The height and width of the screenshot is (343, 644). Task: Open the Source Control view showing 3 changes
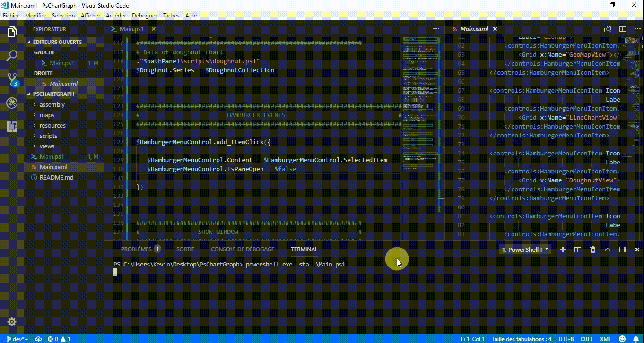point(11,79)
